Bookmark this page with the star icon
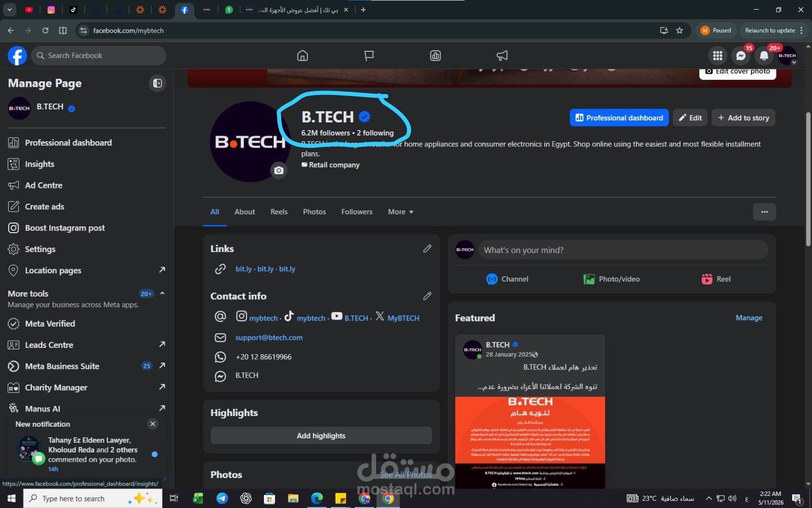The width and height of the screenshot is (812, 508). pos(680,30)
